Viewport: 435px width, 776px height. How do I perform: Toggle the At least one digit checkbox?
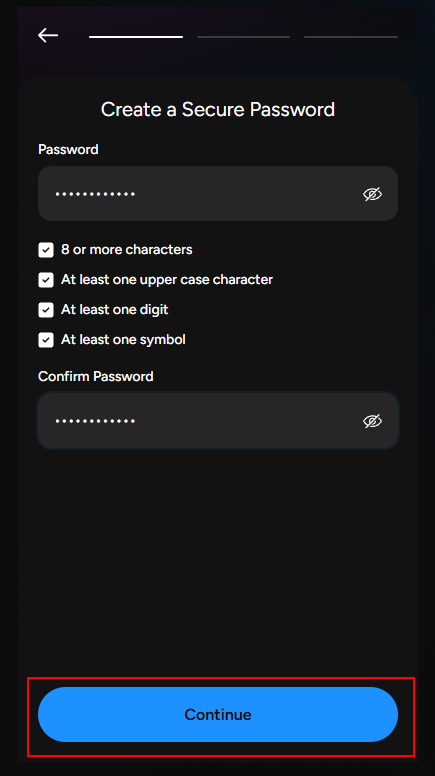pos(46,310)
